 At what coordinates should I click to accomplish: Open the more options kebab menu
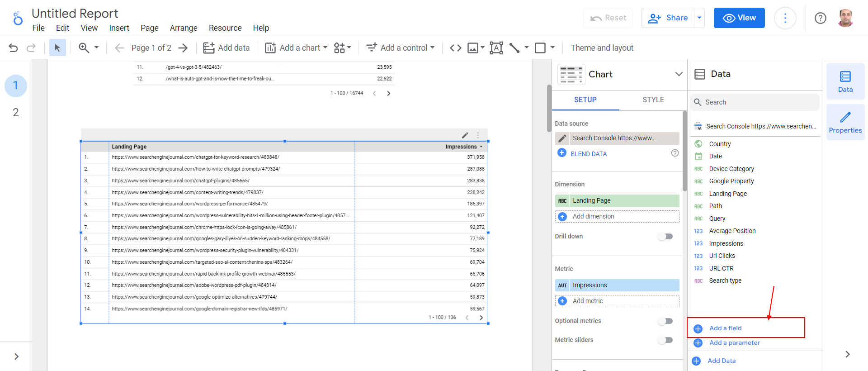[x=785, y=18]
